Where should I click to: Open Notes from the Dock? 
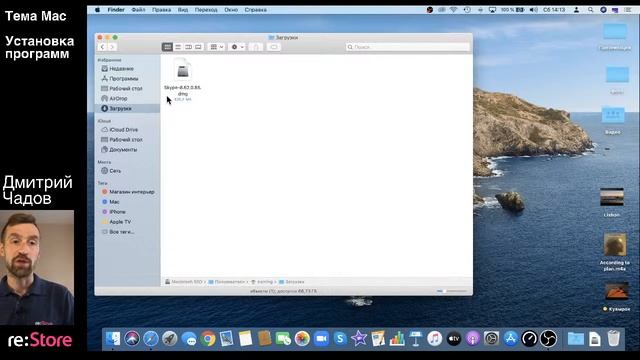click(245, 339)
